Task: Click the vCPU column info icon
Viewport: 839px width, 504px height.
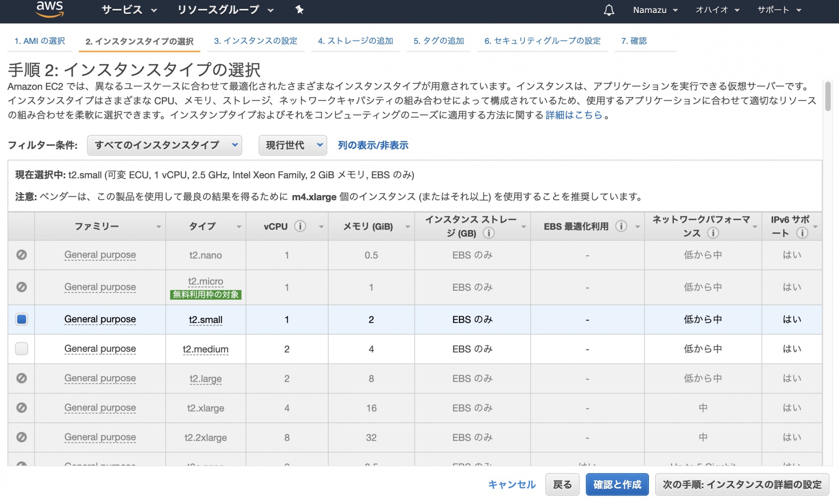Action: coord(300,226)
